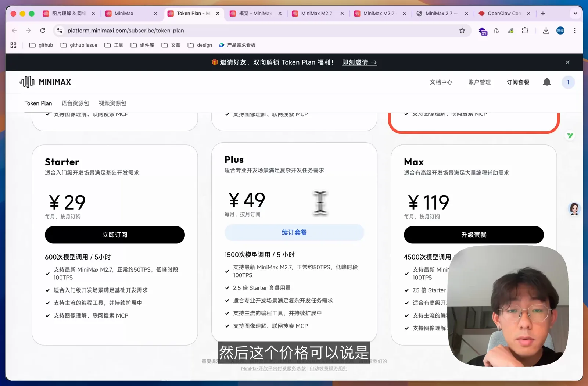
Task: Open the 文章 bookmark folder
Action: click(171, 45)
